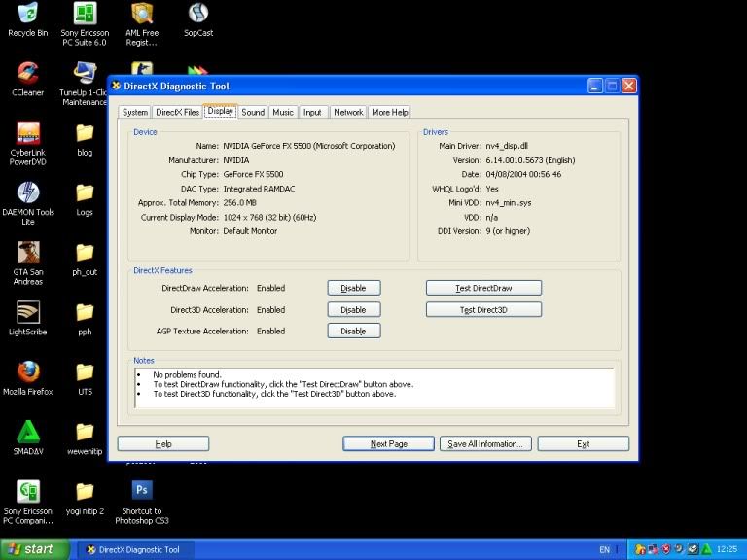Screen dimensions: 747x560
Task: Click the 256.0 MB memory value
Action: (x=239, y=203)
